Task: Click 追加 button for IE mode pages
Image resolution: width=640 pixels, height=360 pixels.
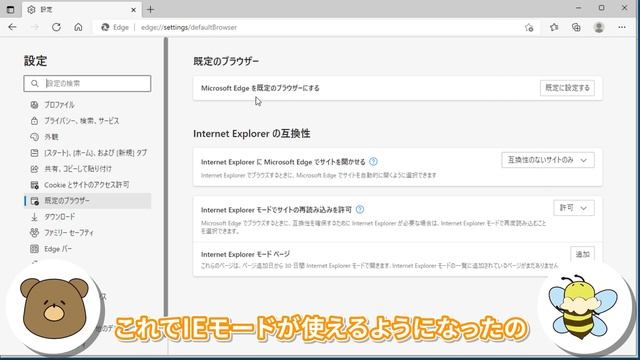Action: click(x=582, y=254)
